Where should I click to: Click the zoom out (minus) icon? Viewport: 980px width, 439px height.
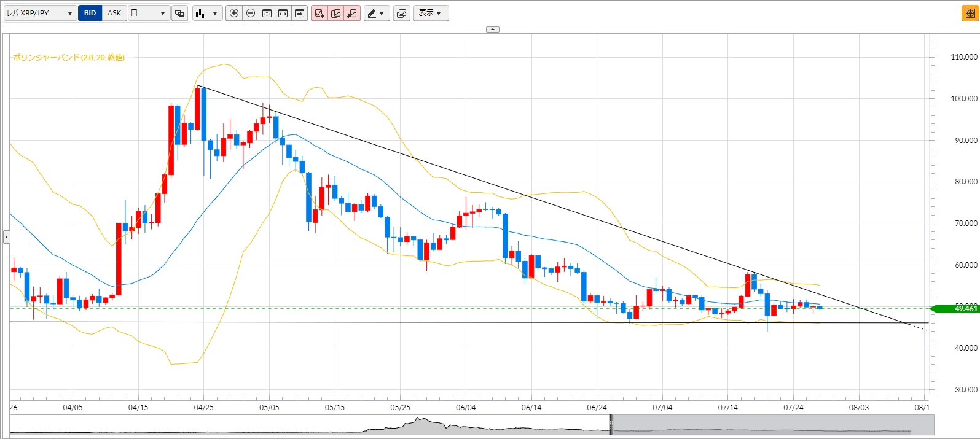(251, 13)
